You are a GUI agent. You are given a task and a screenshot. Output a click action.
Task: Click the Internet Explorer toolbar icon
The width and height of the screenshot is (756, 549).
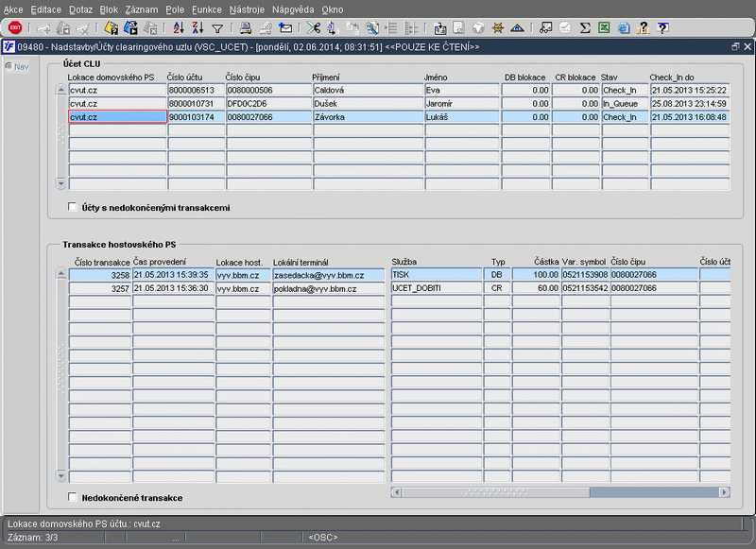(624, 28)
